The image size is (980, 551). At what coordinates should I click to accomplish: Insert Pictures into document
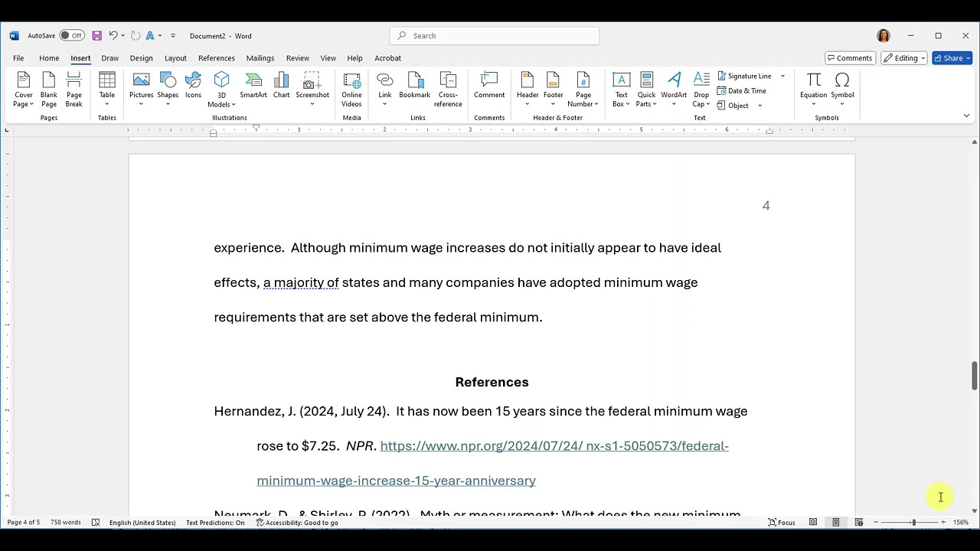point(141,90)
